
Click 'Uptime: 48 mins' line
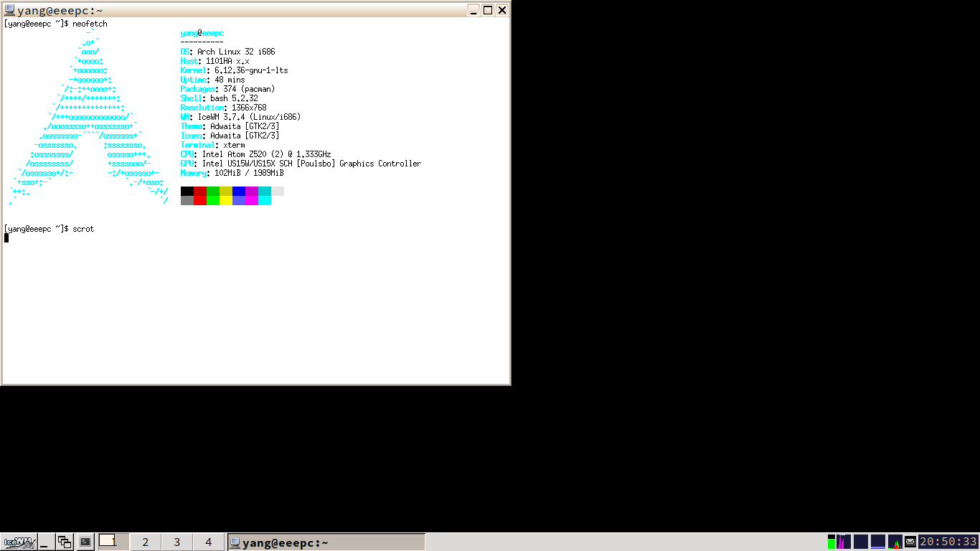pos(213,80)
